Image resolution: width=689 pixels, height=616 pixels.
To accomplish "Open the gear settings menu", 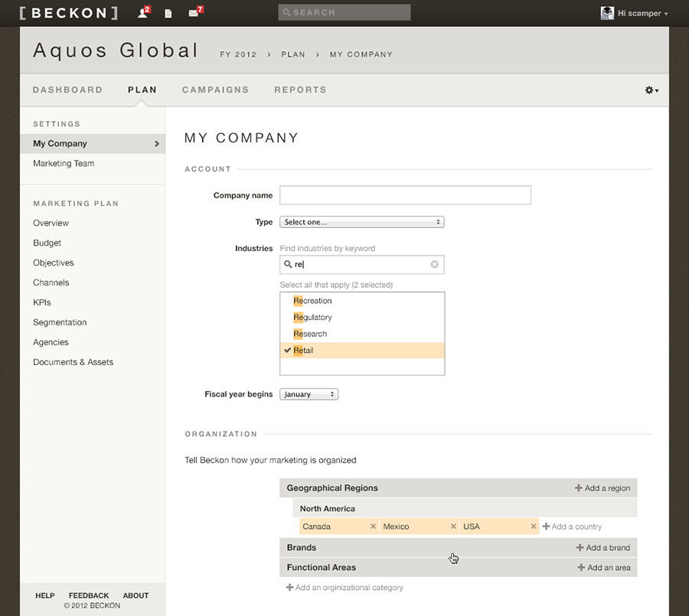I will click(x=651, y=90).
